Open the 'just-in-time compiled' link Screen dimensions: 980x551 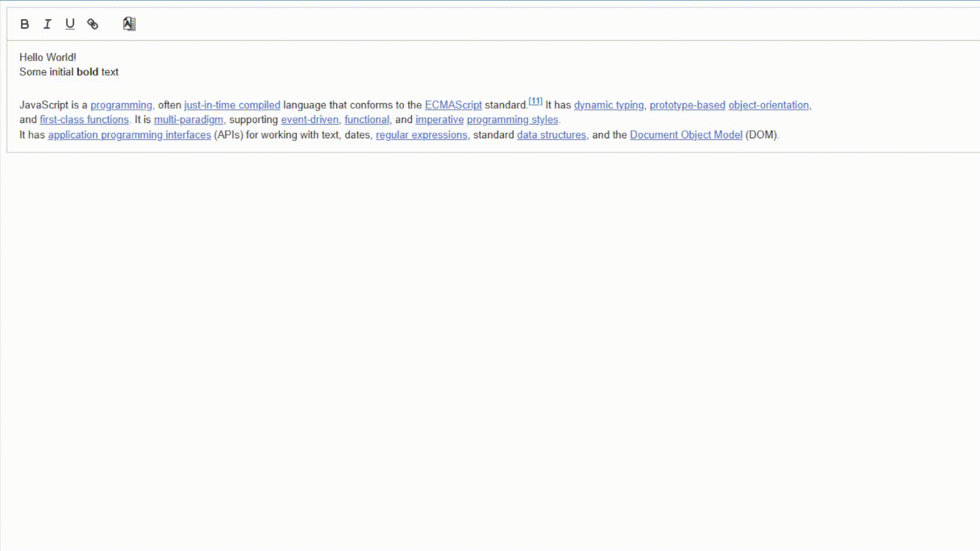232,105
